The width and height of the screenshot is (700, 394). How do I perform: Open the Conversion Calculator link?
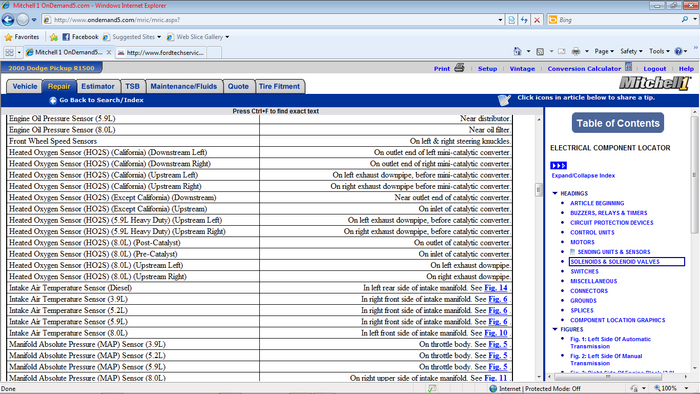[584, 69]
